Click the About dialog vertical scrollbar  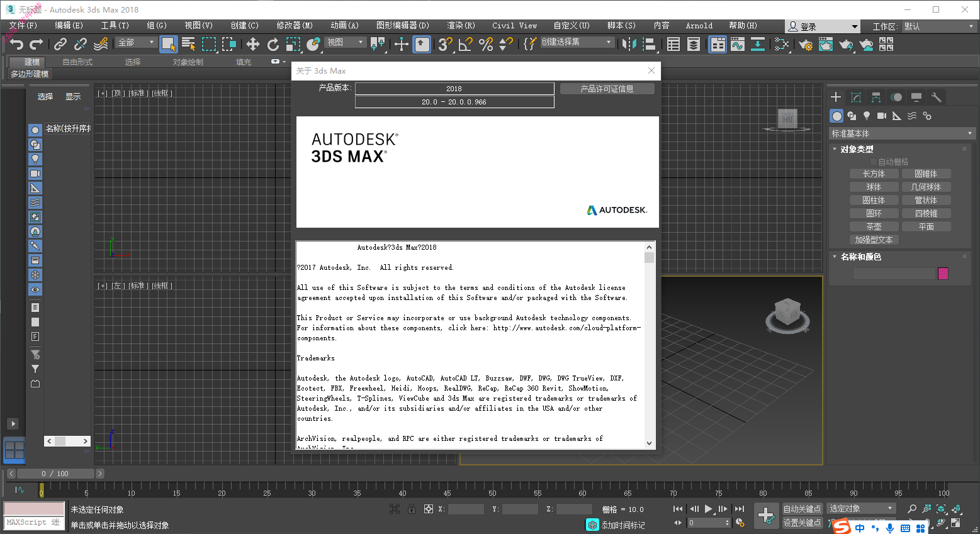(x=650, y=345)
